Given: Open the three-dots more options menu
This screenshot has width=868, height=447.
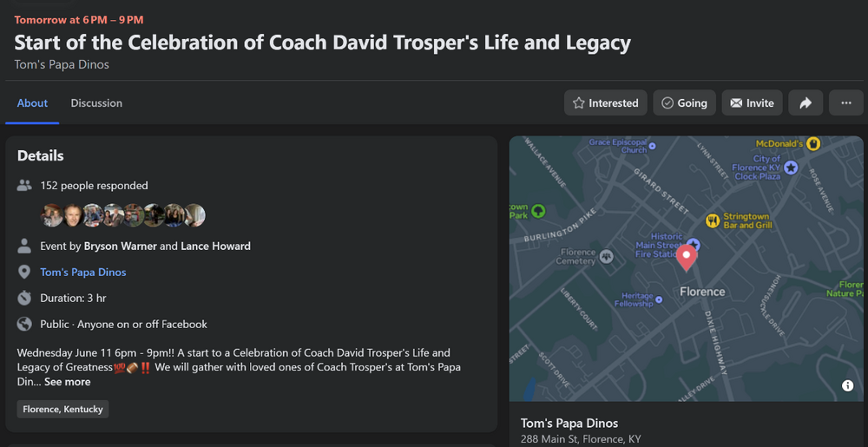Looking at the screenshot, I should 845,103.
